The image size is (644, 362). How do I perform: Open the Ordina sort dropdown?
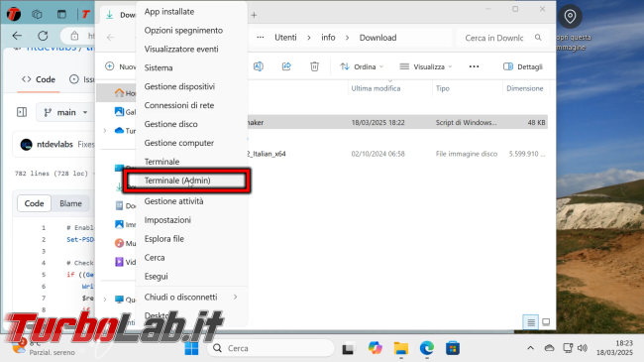(362, 66)
